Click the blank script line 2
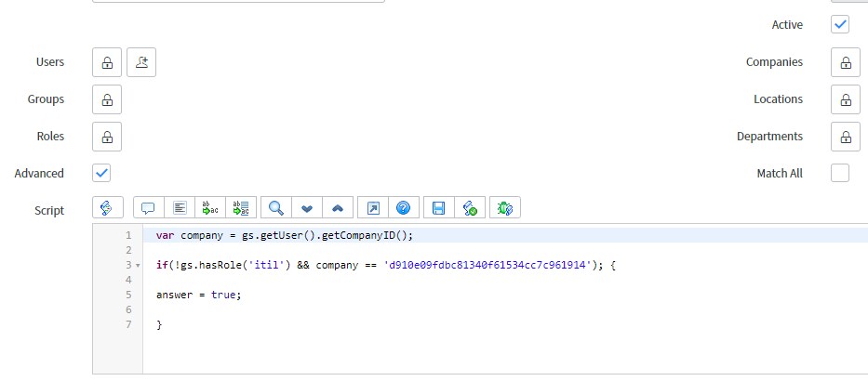 pyautogui.click(x=505, y=250)
